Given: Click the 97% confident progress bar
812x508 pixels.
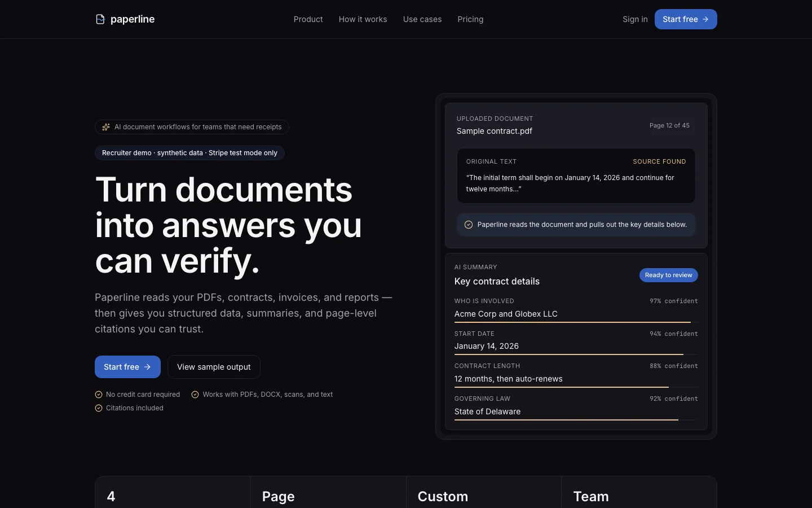Looking at the screenshot, I should pos(576,322).
